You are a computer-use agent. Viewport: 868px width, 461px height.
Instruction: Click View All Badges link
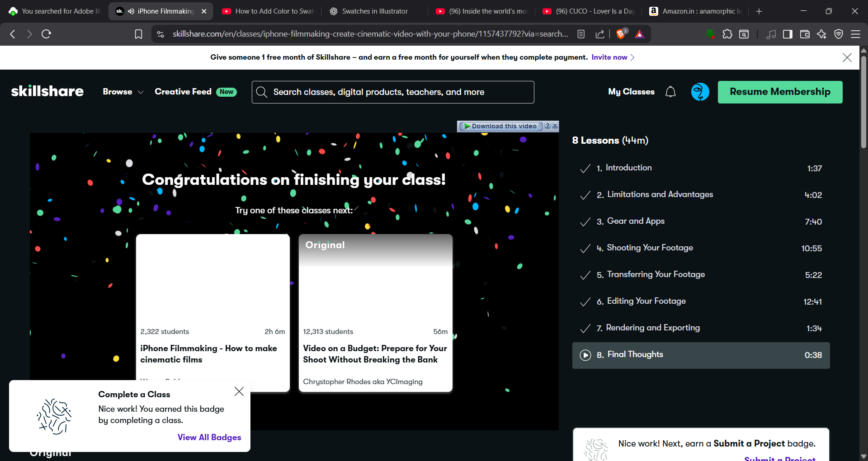209,437
